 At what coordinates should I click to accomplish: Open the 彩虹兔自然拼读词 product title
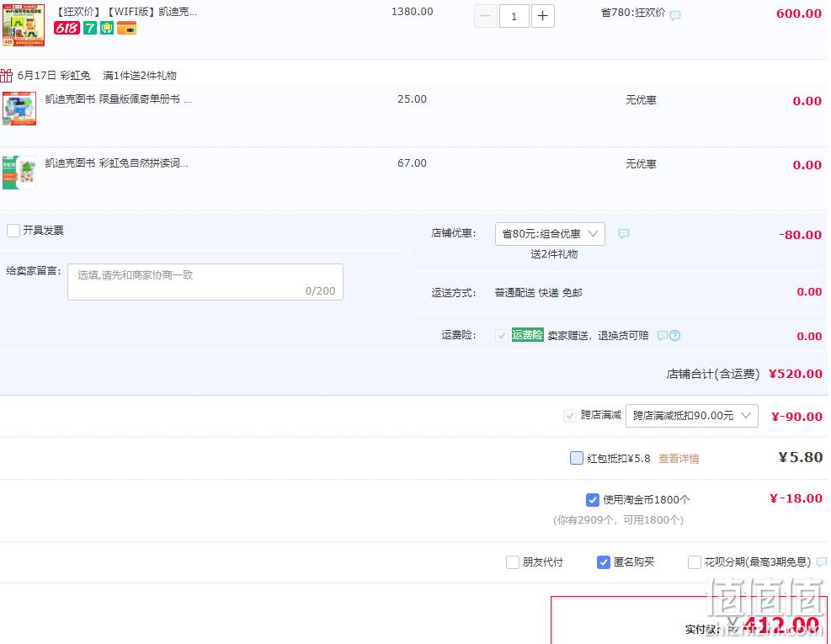coord(116,163)
